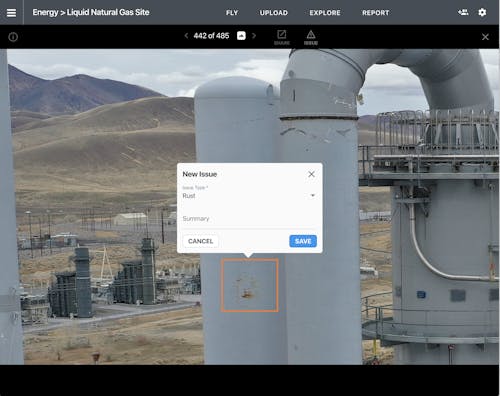Go to next image arrow
Image resolution: width=500 pixels, height=396 pixels.
click(254, 36)
